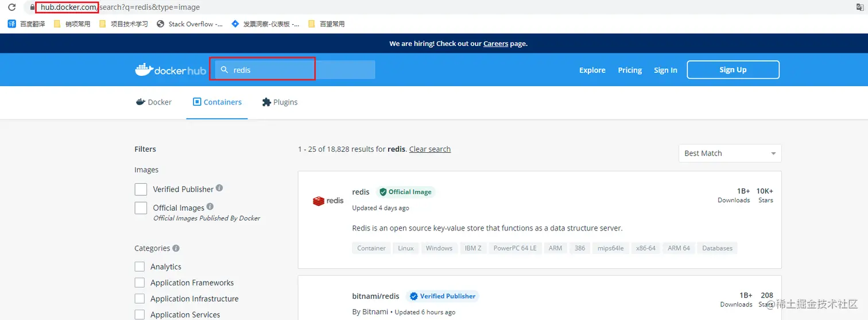Open the 百望常用 bookmark folder
The width and height of the screenshot is (868, 320).
[327, 24]
